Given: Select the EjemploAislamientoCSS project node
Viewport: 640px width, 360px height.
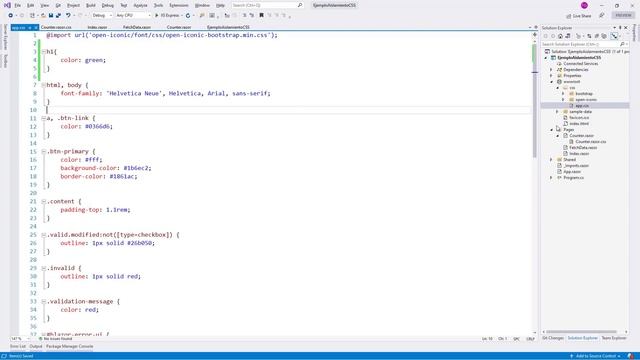Looking at the screenshot, I should click(579, 58).
